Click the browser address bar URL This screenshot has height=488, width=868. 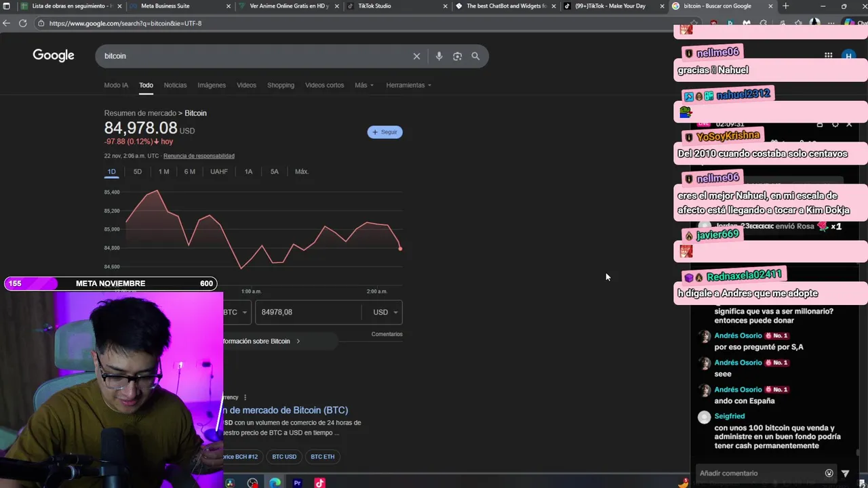pos(125,23)
